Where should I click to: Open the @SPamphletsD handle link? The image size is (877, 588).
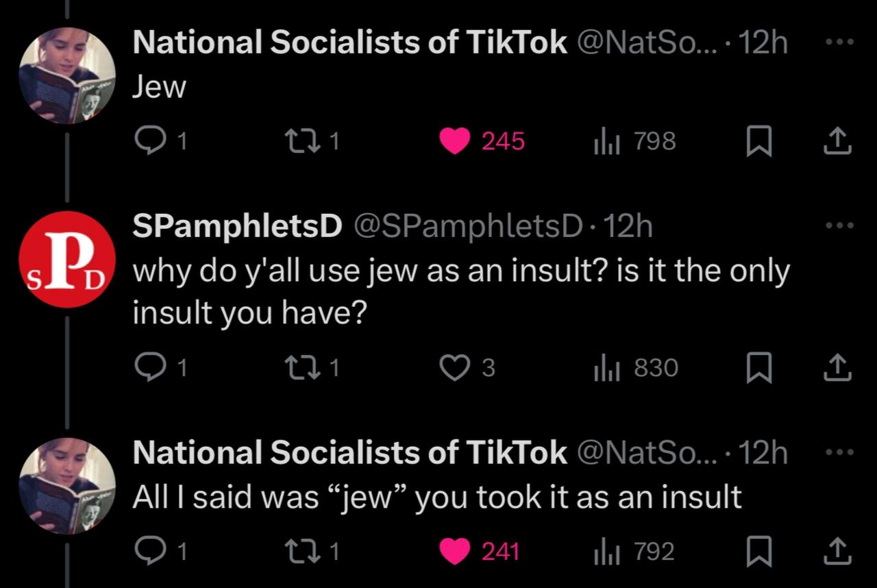click(467, 226)
